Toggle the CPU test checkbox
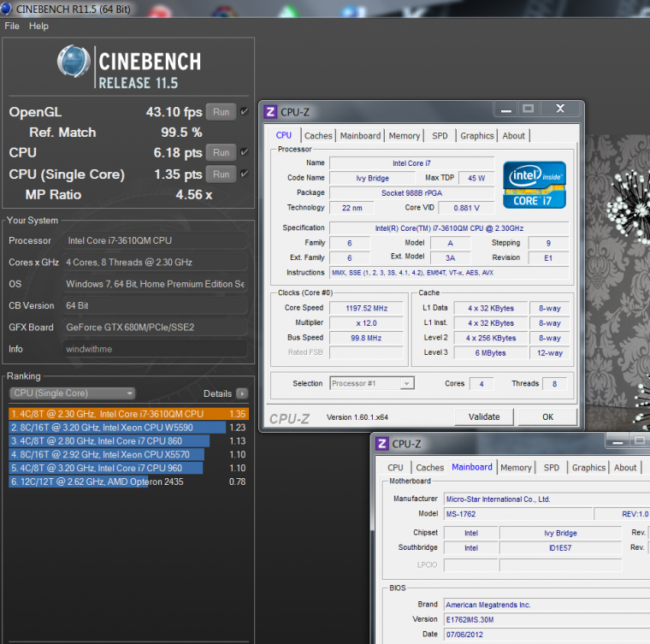Viewport: 650px width, 644px height. coord(245,152)
